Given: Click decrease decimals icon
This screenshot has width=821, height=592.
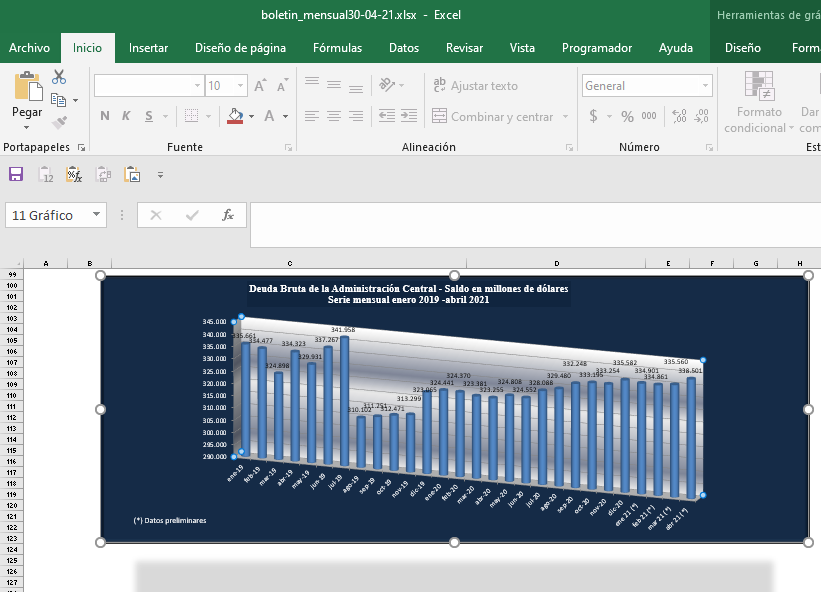Looking at the screenshot, I should [702, 116].
